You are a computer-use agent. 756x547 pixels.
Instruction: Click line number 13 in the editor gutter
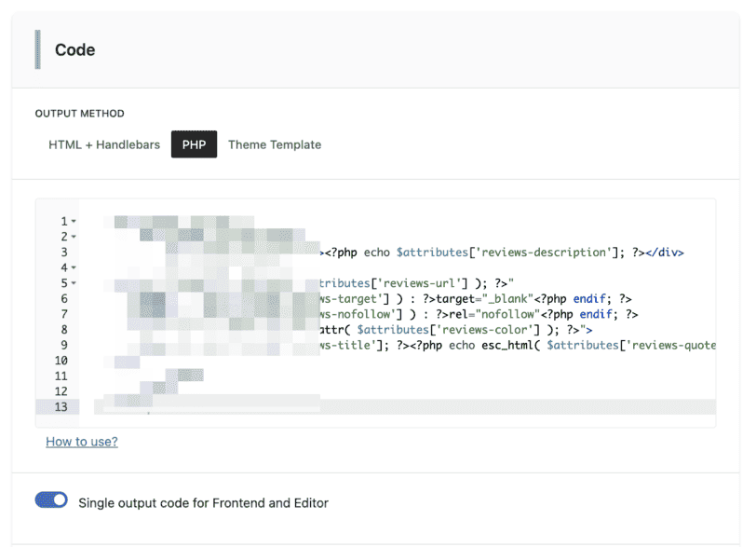61,406
